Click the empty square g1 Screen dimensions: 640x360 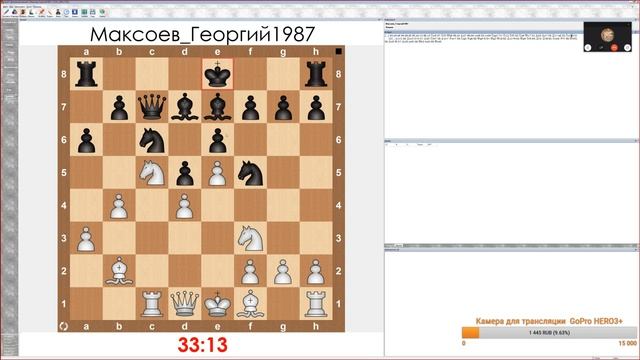pos(283,304)
